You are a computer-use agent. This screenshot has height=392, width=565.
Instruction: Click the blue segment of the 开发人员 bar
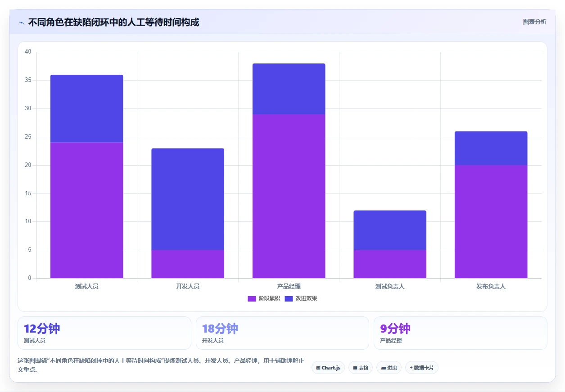pyautogui.click(x=188, y=199)
